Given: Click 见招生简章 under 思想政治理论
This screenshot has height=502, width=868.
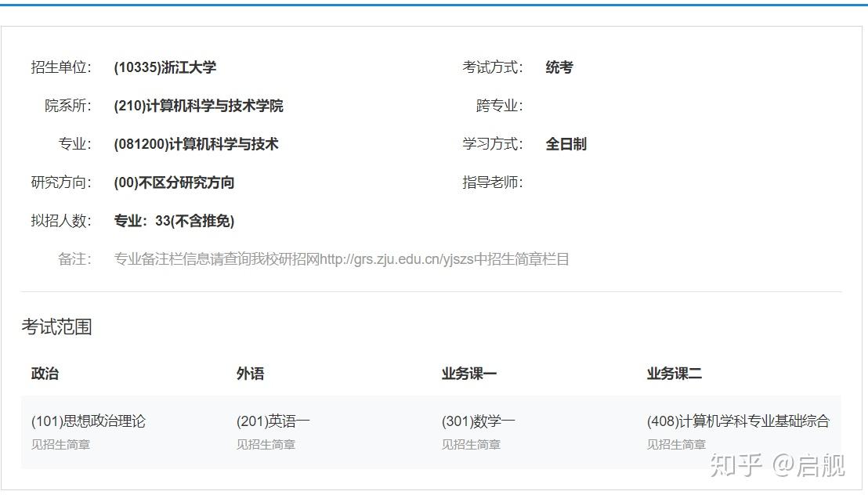Looking at the screenshot, I should pos(60,445).
